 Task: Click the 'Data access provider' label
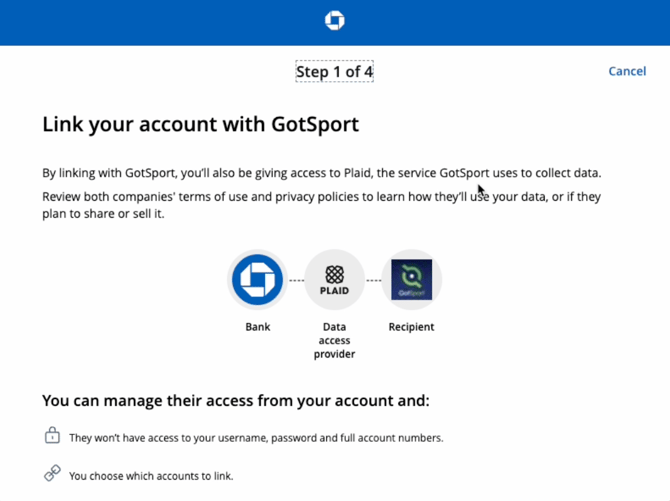(x=334, y=340)
